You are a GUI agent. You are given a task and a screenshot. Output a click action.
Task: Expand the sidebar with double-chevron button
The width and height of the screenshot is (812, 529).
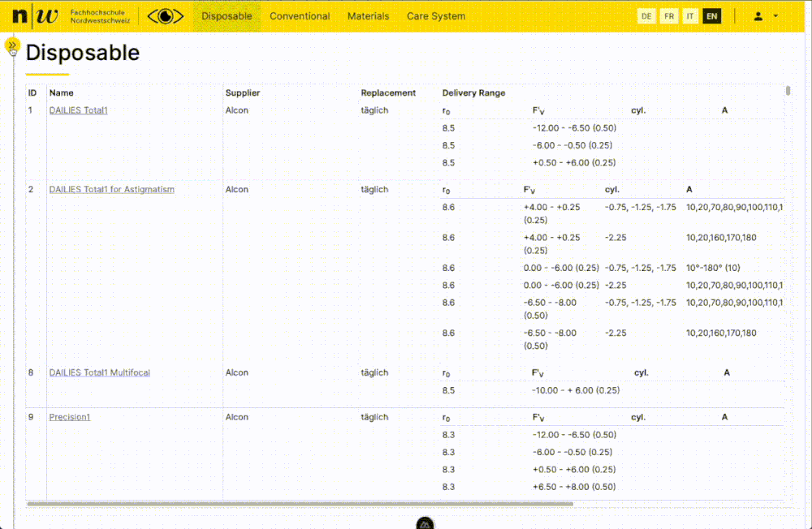pos(12,45)
